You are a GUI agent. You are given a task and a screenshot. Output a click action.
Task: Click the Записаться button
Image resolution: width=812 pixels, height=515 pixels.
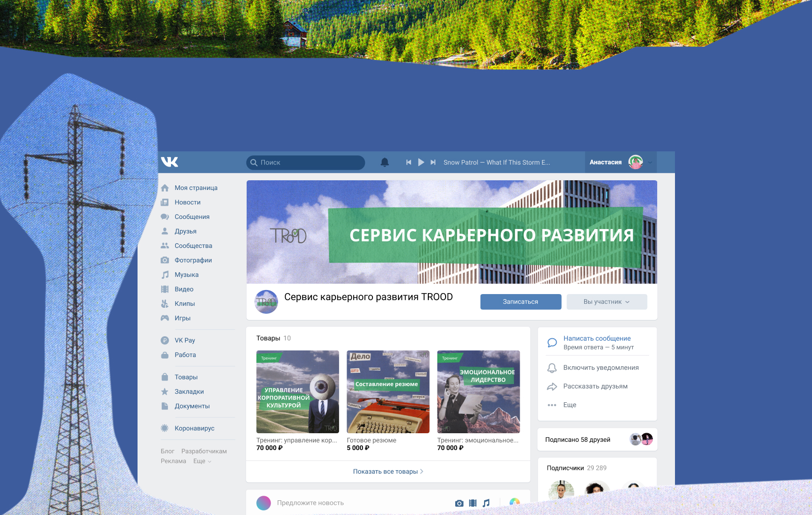pyautogui.click(x=520, y=301)
